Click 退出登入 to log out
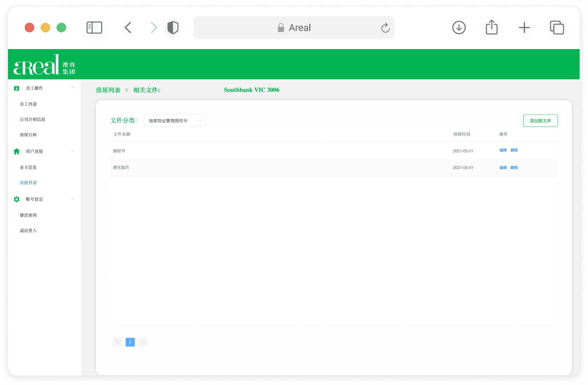Image resolution: width=588 pixels, height=385 pixels. (29, 231)
